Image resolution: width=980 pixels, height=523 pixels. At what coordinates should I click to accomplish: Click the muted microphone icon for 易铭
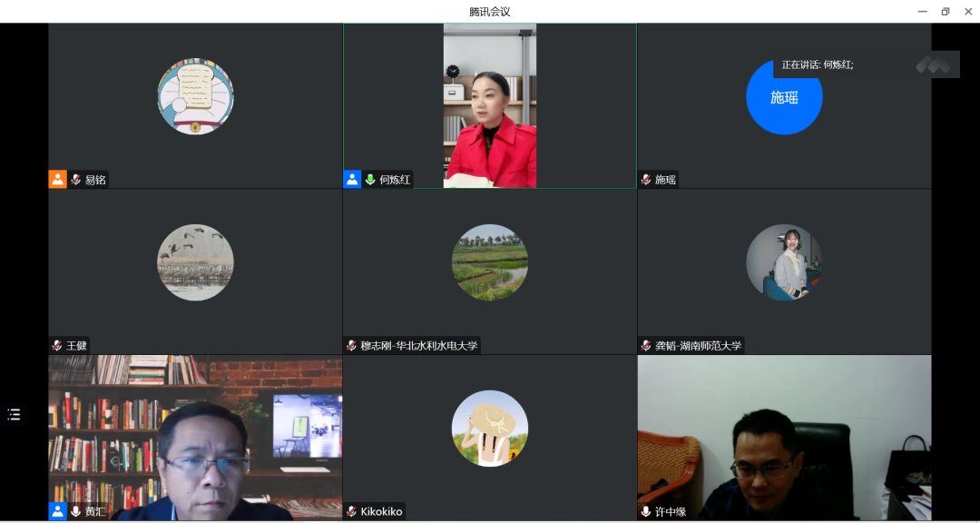[x=76, y=180]
